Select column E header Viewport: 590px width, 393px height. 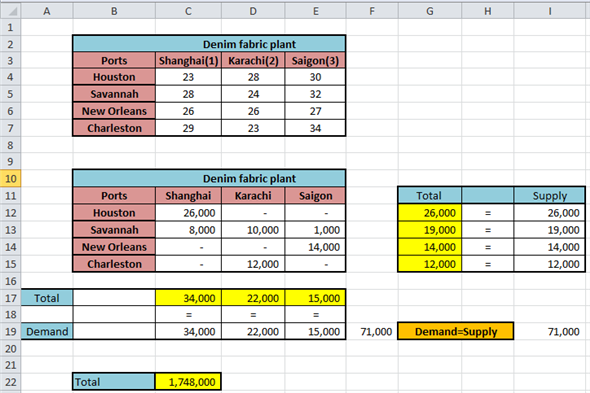(x=315, y=11)
